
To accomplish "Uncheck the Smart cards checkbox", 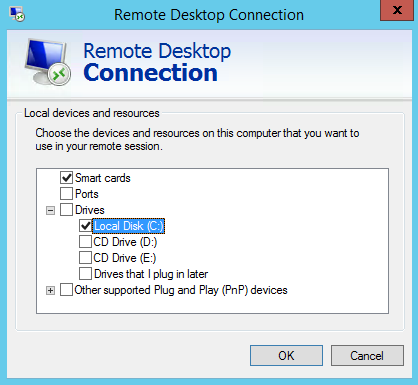I will tap(66, 178).
